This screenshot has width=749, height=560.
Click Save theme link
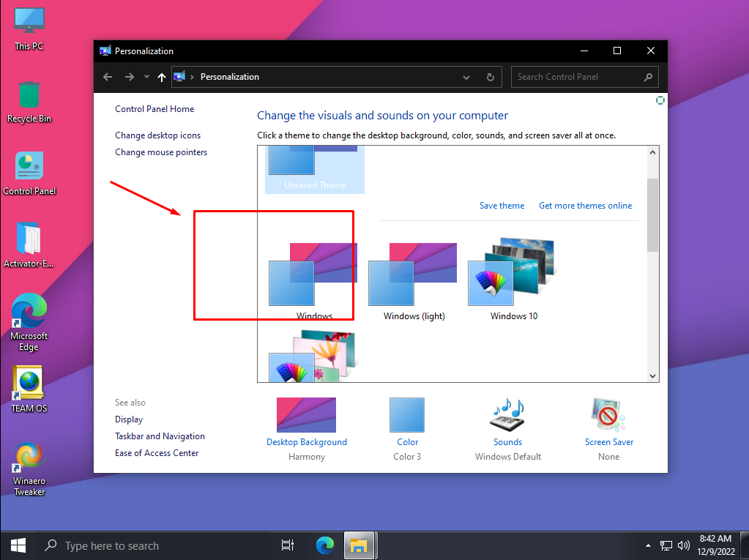(502, 205)
